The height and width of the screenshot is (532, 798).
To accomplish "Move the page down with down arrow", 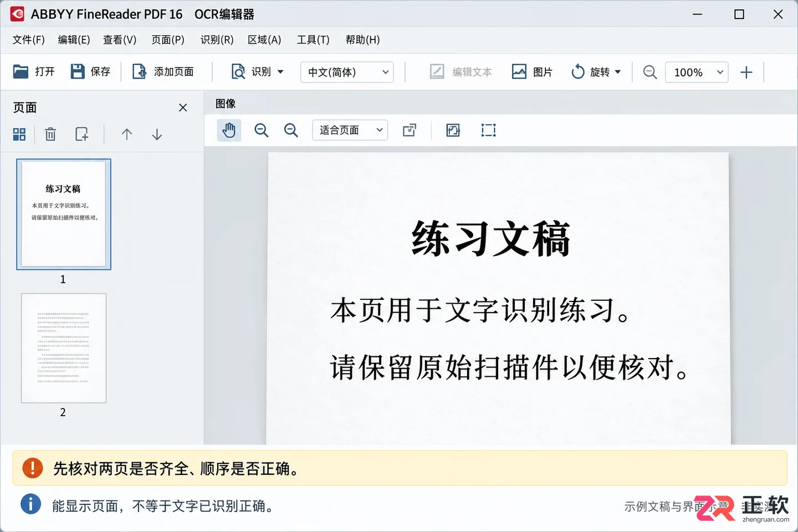I will (x=157, y=134).
